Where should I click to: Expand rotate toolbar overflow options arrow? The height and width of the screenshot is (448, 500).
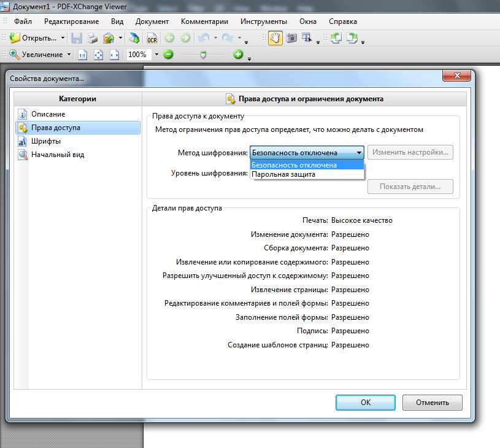pos(363,42)
